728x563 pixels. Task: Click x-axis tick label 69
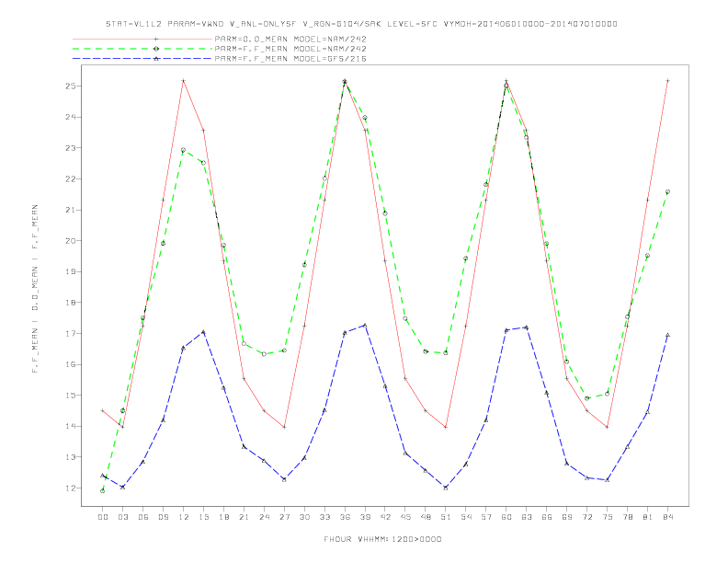[567, 517]
